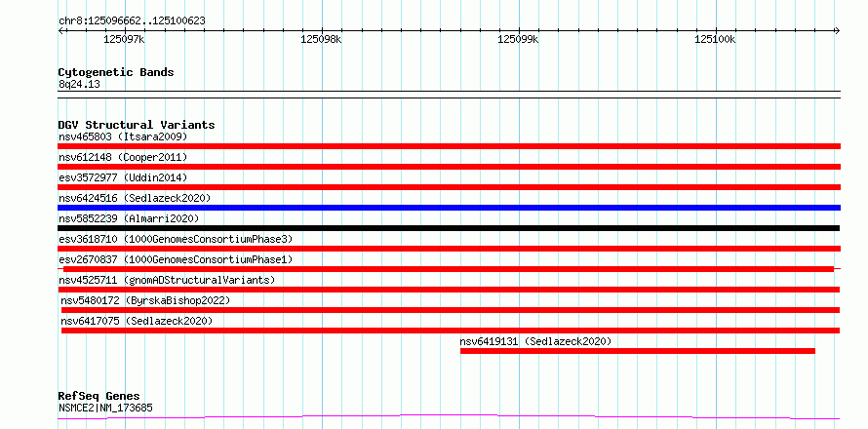Viewport: 868px width, 429px height.
Task: Click the left arrow of the ruler
Action: [x=60, y=30]
